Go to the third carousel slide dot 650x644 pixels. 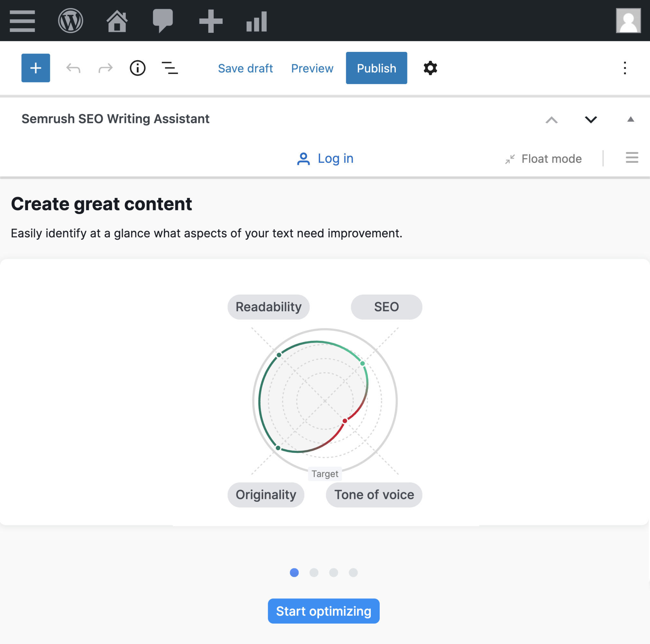pos(333,572)
